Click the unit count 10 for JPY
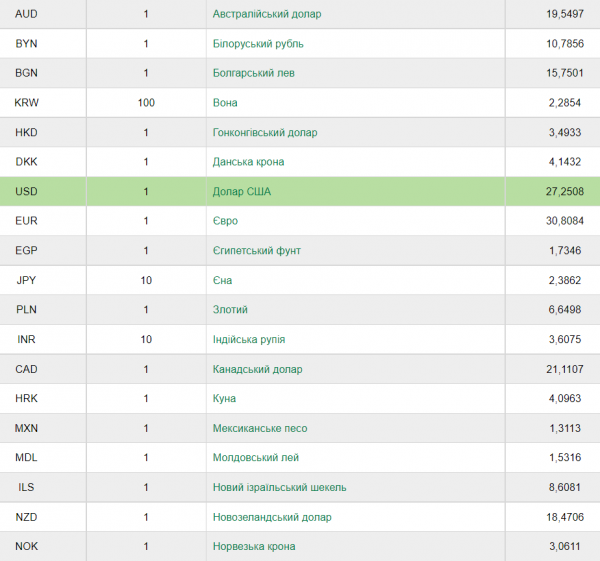The image size is (600, 561). point(146,280)
